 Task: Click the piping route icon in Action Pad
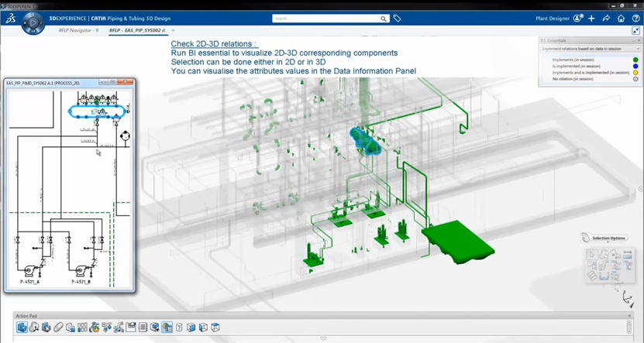(119, 327)
